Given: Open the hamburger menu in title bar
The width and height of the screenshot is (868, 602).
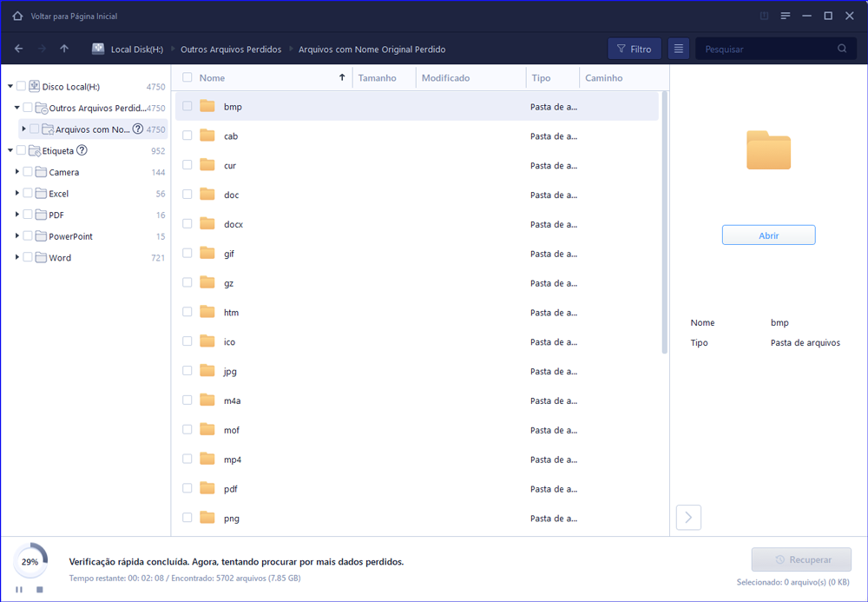Looking at the screenshot, I should tap(785, 16).
